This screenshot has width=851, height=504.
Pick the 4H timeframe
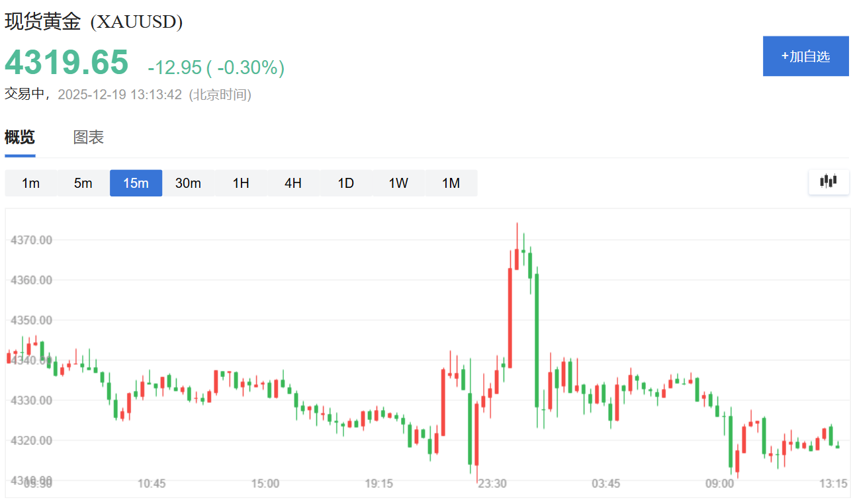point(293,183)
